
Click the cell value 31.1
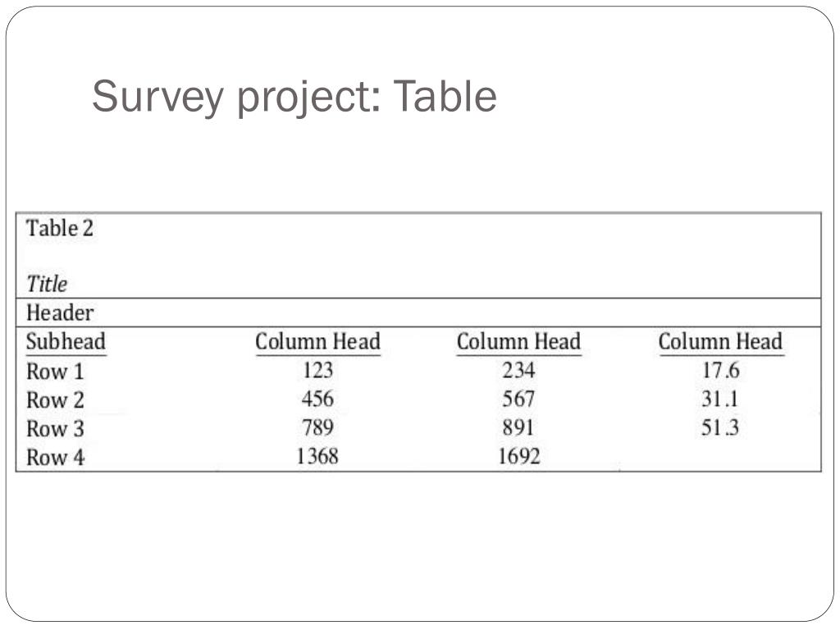(x=720, y=399)
